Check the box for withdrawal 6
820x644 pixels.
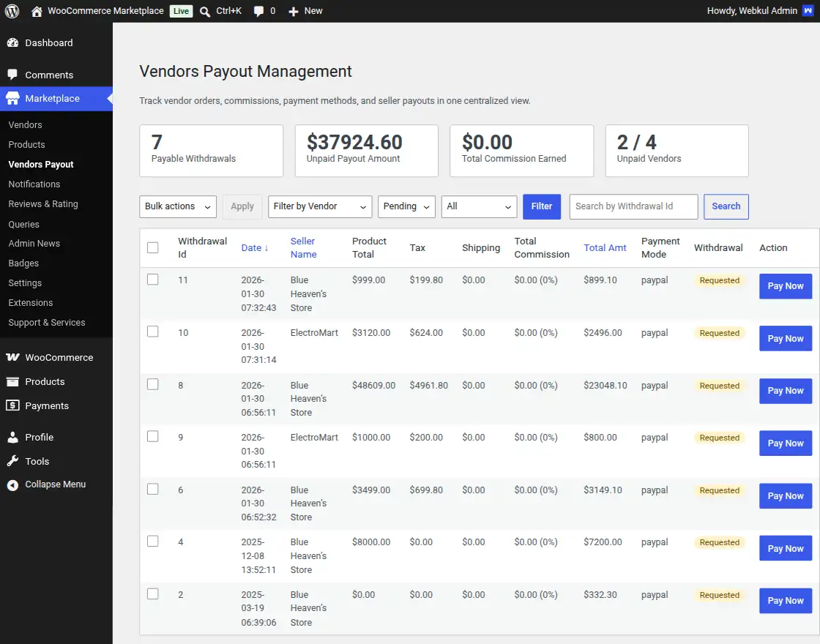coord(153,489)
